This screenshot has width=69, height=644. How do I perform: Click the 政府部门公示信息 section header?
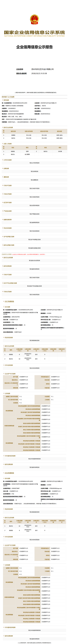coord(8,97)
